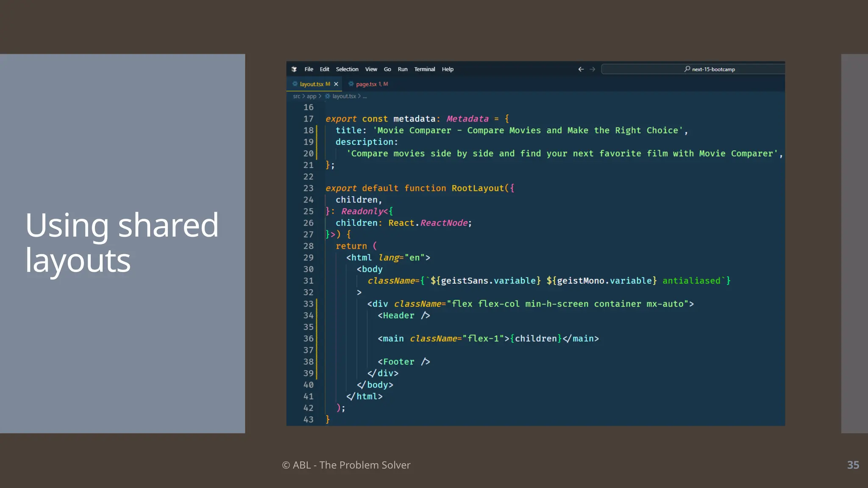This screenshot has width=868, height=488.
Task: Click the closing body tag
Action: coord(375,385)
